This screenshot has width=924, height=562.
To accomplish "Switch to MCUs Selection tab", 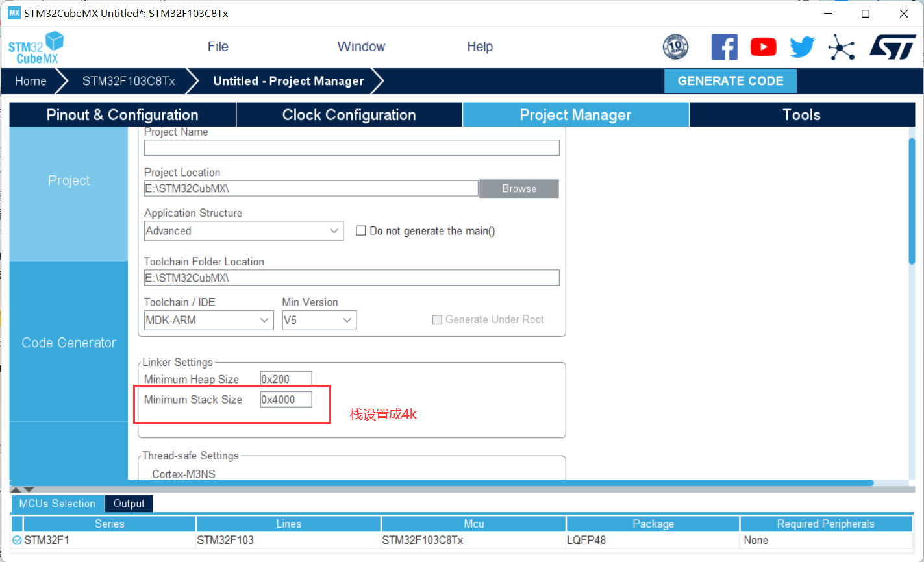I will (57, 504).
